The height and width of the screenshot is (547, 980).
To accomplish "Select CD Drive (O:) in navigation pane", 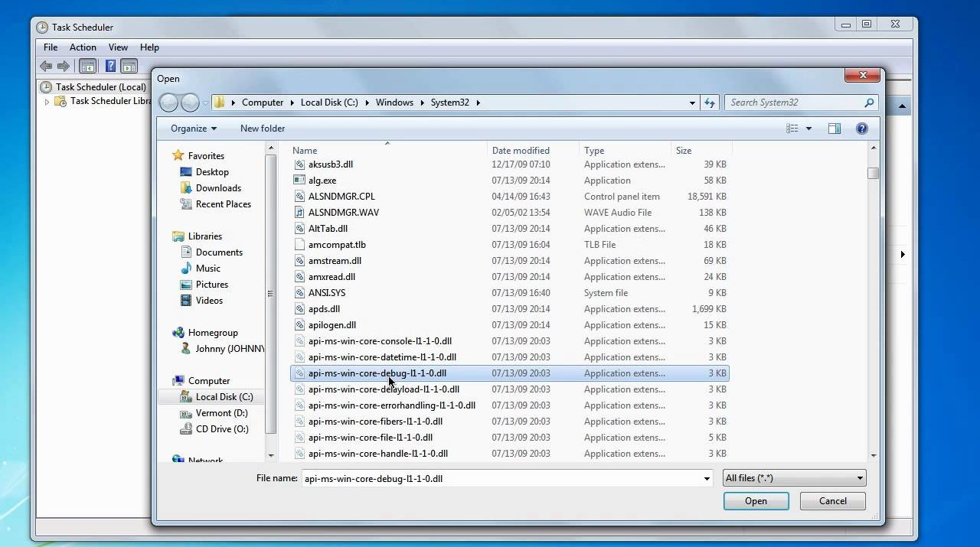I will (x=222, y=429).
